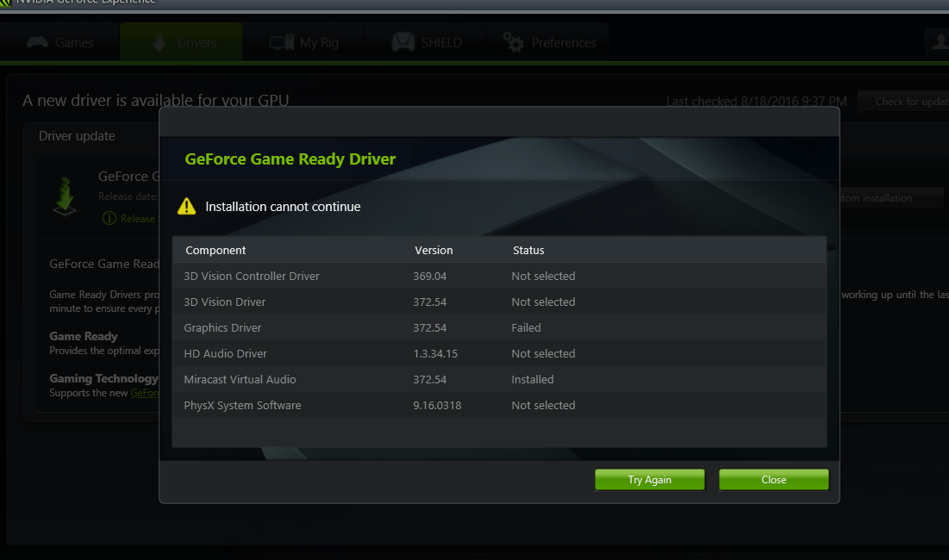Click the Driver update section header

[77, 136]
